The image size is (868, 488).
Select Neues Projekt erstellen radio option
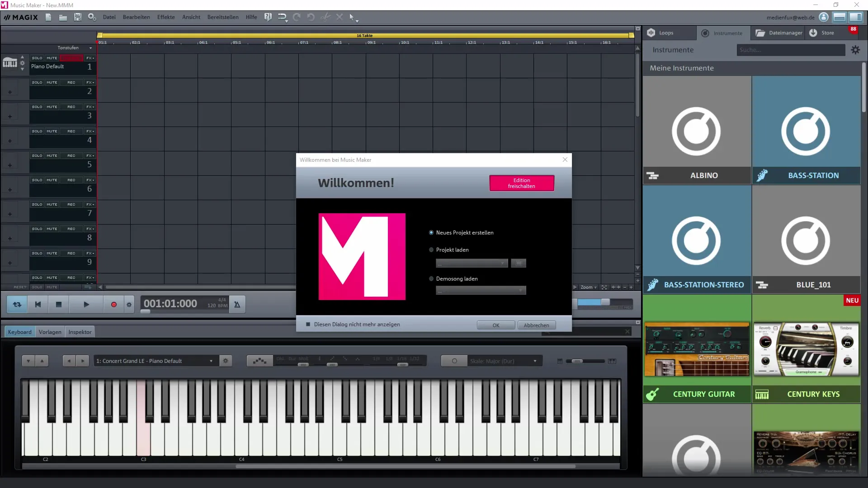click(431, 233)
